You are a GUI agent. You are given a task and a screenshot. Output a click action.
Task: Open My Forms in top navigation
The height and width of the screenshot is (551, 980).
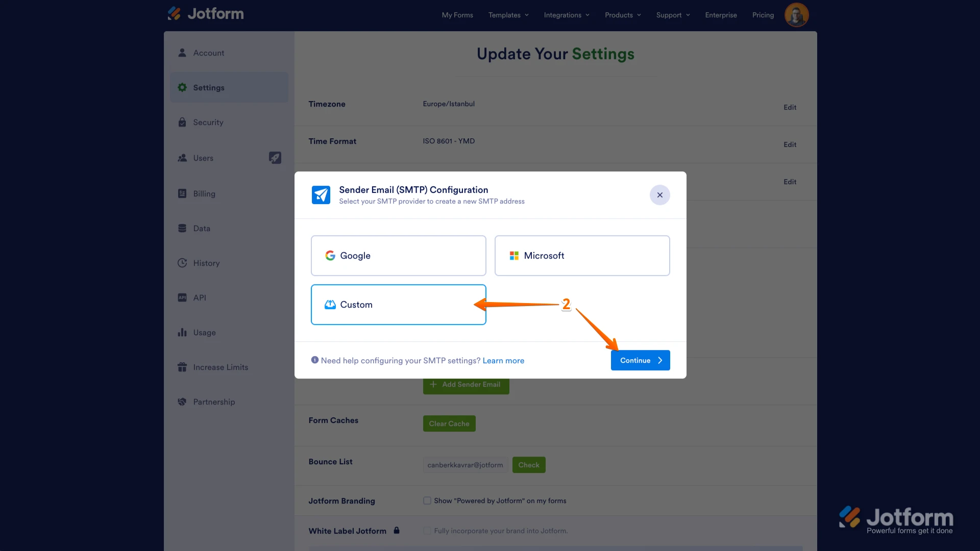click(x=457, y=15)
